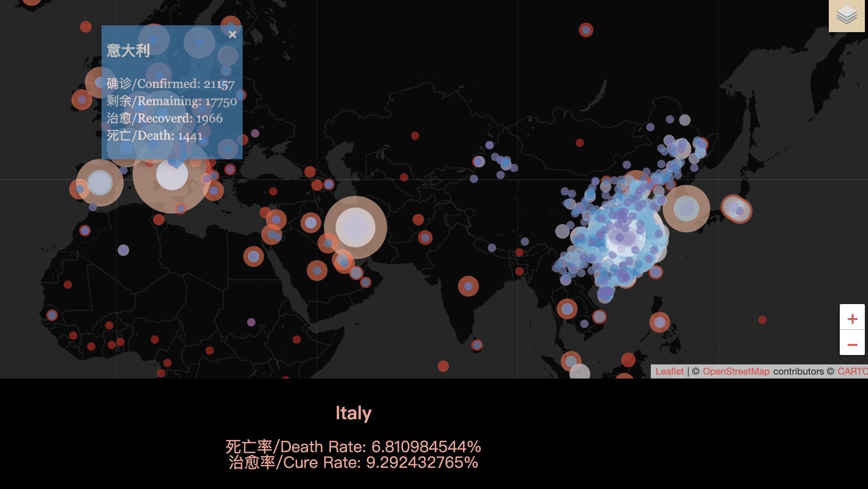Select the India outbreak circle
Screen dimensions: 868x489
click(468, 286)
